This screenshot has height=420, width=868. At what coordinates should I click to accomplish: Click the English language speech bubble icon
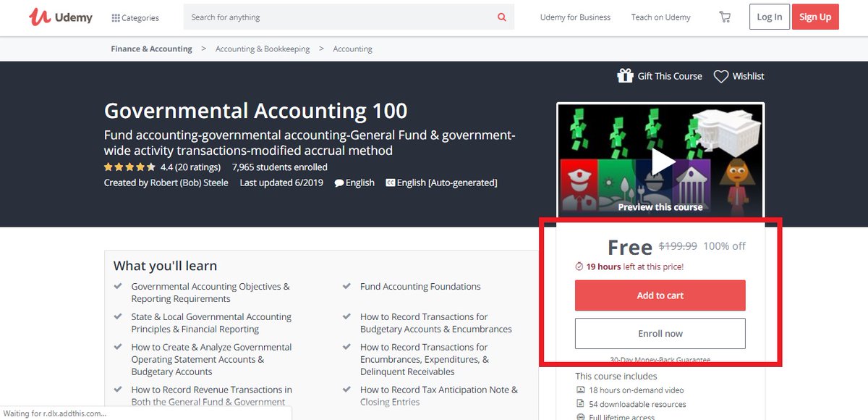[339, 183]
